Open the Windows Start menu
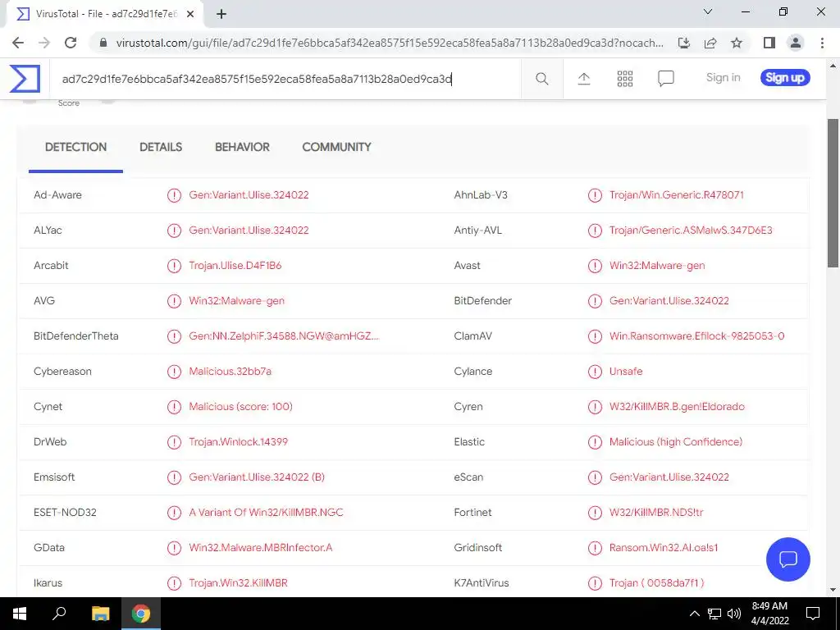The image size is (840, 630). click(20, 614)
